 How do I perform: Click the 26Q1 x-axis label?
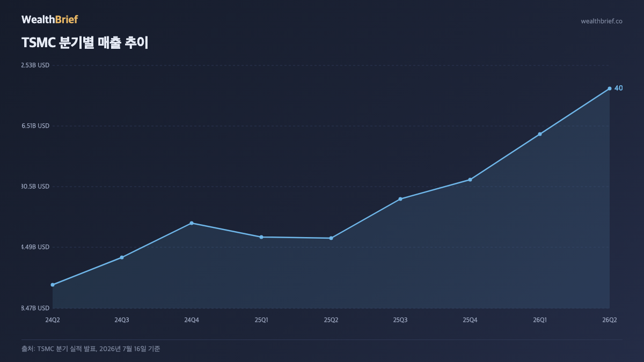coord(540,320)
